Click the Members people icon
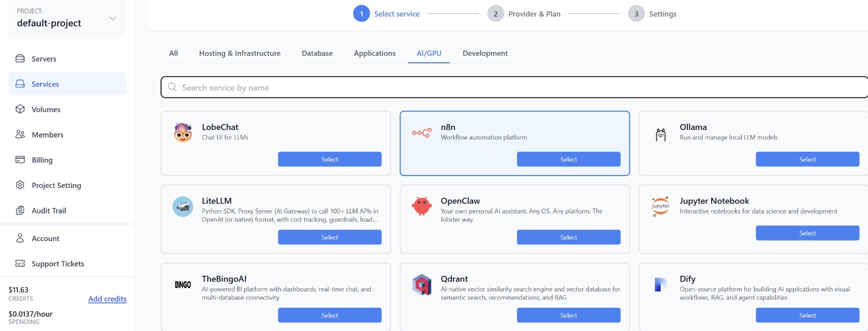This screenshot has width=868, height=331. 20,134
